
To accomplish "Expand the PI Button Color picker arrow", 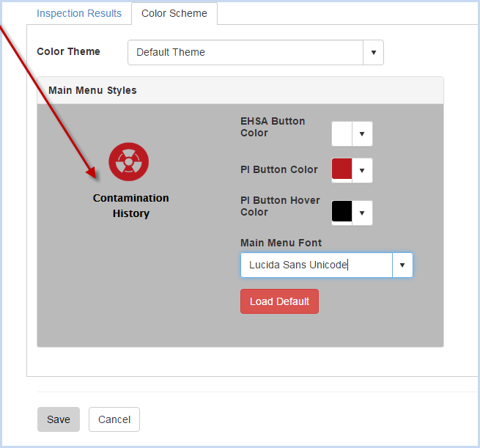I will (362, 171).
